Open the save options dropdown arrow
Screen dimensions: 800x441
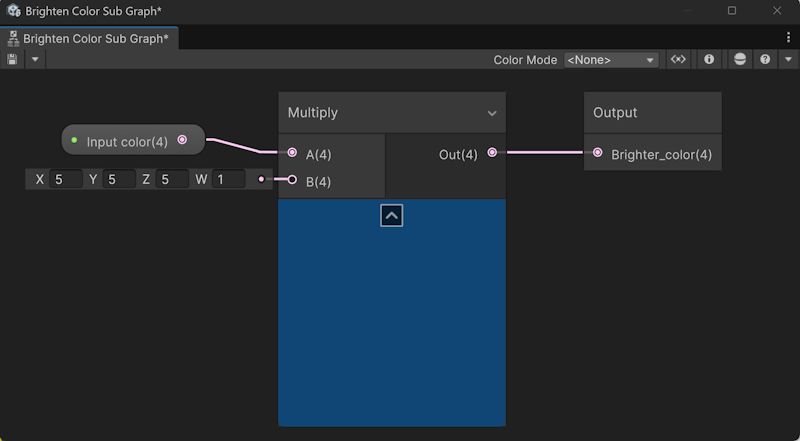click(x=35, y=60)
